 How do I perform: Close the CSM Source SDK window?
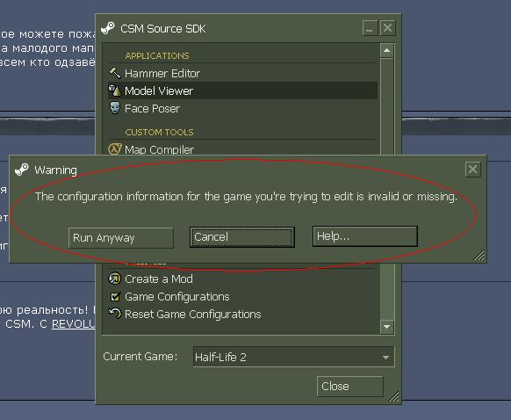[x=388, y=28]
